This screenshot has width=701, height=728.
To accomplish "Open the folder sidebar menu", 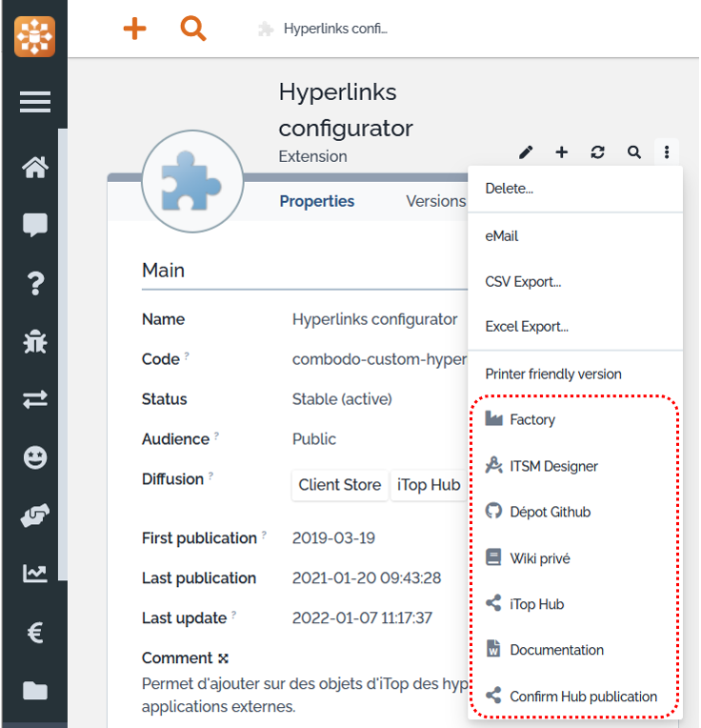I will 35,691.
